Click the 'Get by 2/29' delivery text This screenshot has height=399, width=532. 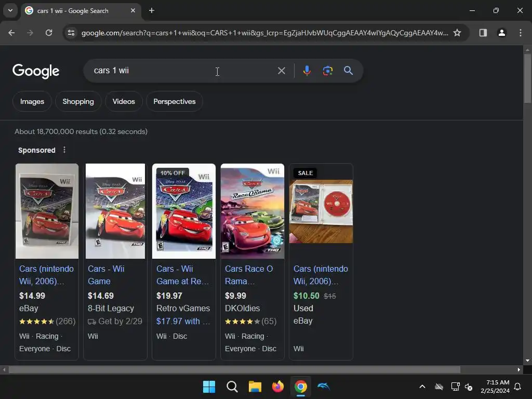tap(115, 321)
